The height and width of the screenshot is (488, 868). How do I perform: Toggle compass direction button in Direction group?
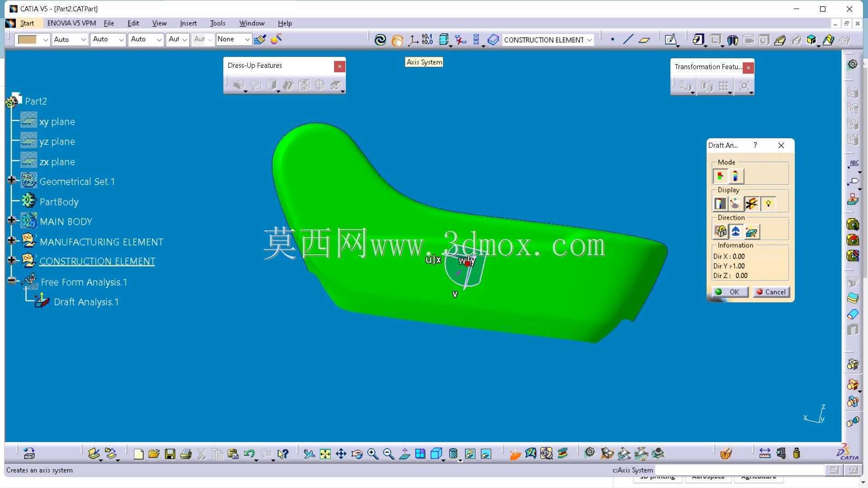[736, 232]
